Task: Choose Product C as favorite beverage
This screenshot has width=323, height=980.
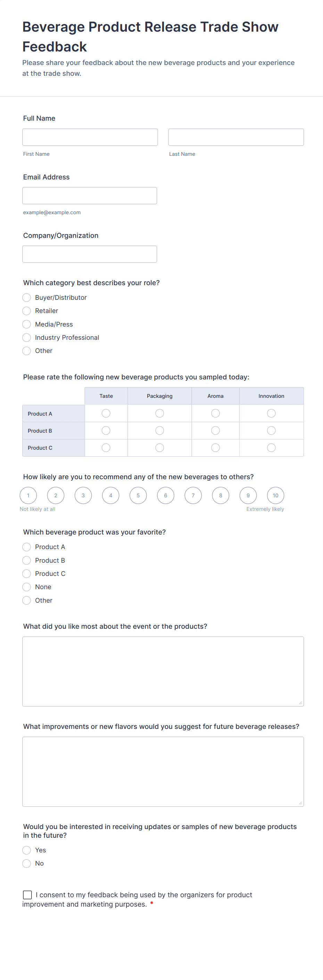Action: (x=27, y=574)
